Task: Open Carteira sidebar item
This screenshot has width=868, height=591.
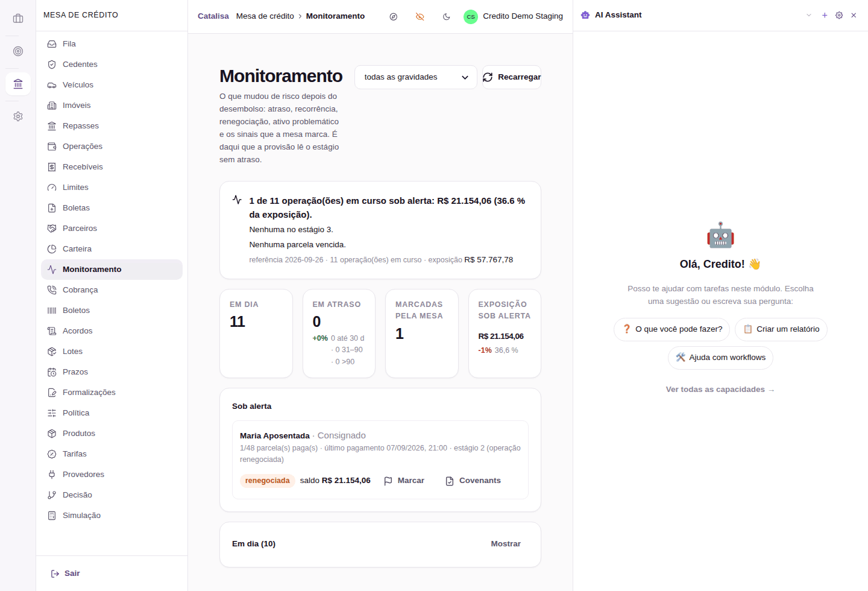Action: coord(112,249)
